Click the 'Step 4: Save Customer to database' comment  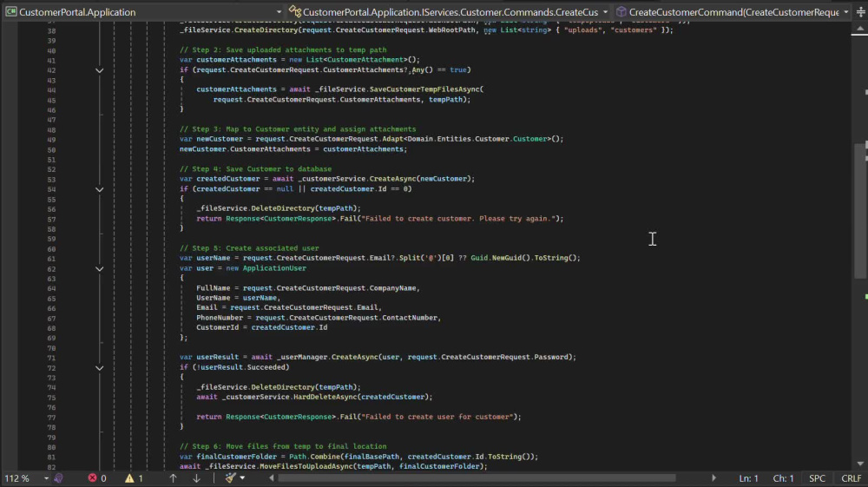pos(256,168)
